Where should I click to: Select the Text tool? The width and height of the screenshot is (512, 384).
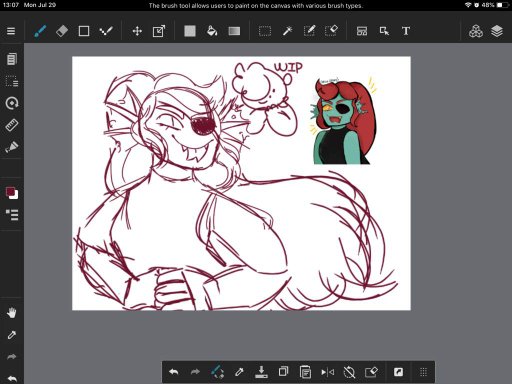point(406,31)
